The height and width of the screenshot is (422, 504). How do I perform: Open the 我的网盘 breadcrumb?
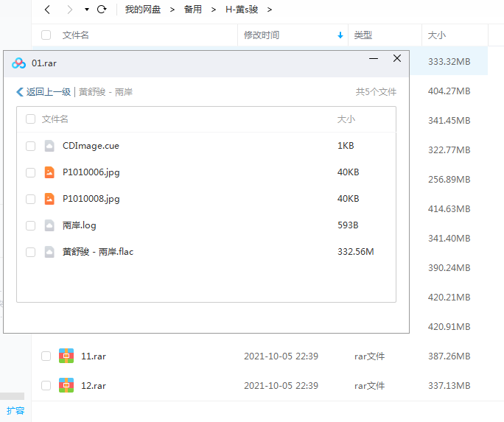coord(143,10)
